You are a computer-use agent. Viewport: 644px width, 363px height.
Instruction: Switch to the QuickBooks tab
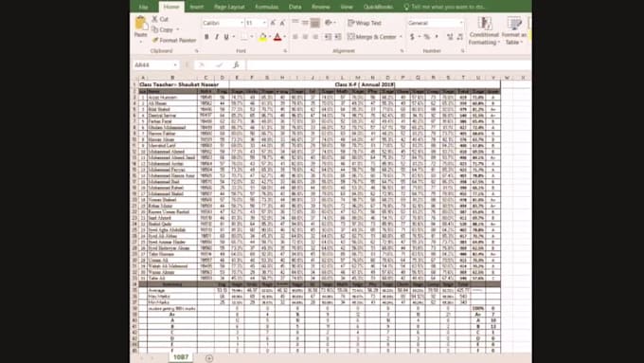(x=378, y=7)
